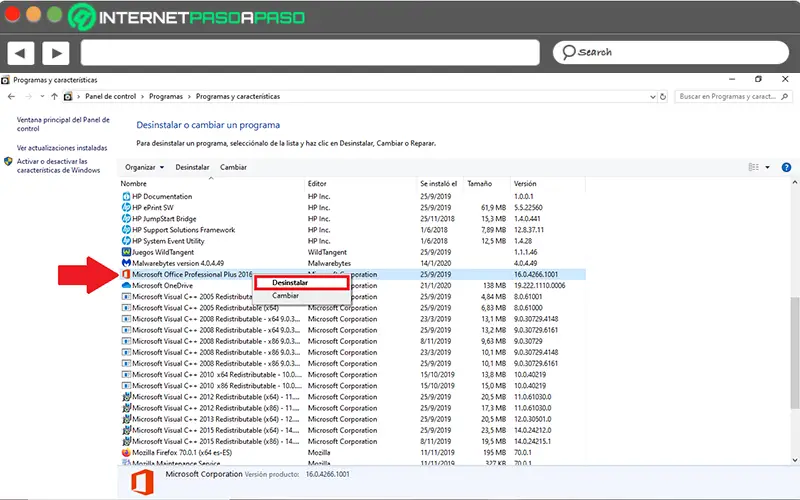Click version 16.0.4266.1001 in the list

tap(536, 274)
